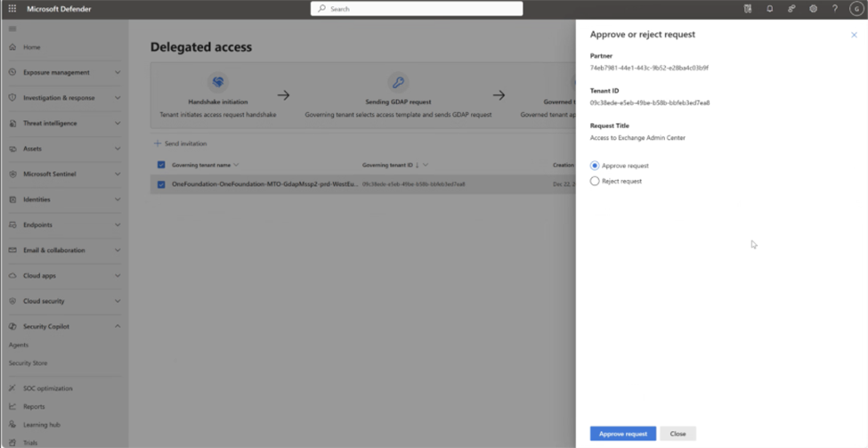Screen dimensions: 868x448
Task: Click the Handshake initiation icon
Action: click(x=218, y=82)
